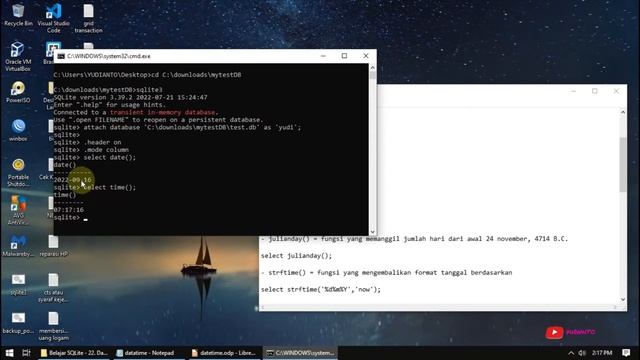Click cmd window scroll down arrow
Screen dimensions: 640x360
[372, 231]
